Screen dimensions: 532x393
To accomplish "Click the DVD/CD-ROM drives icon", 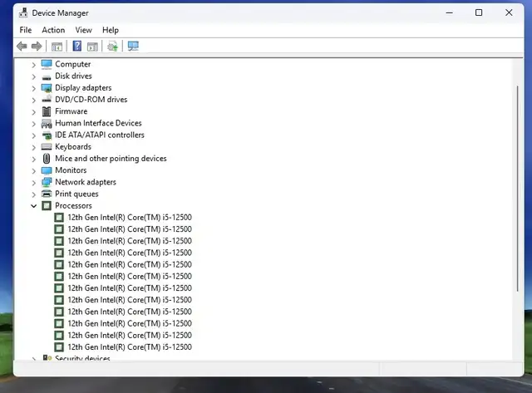I will click(x=47, y=99).
